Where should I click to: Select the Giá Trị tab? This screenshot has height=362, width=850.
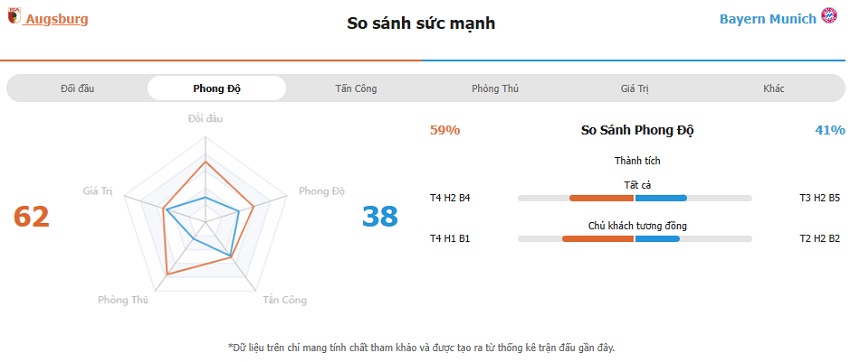pyautogui.click(x=634, y=88)
